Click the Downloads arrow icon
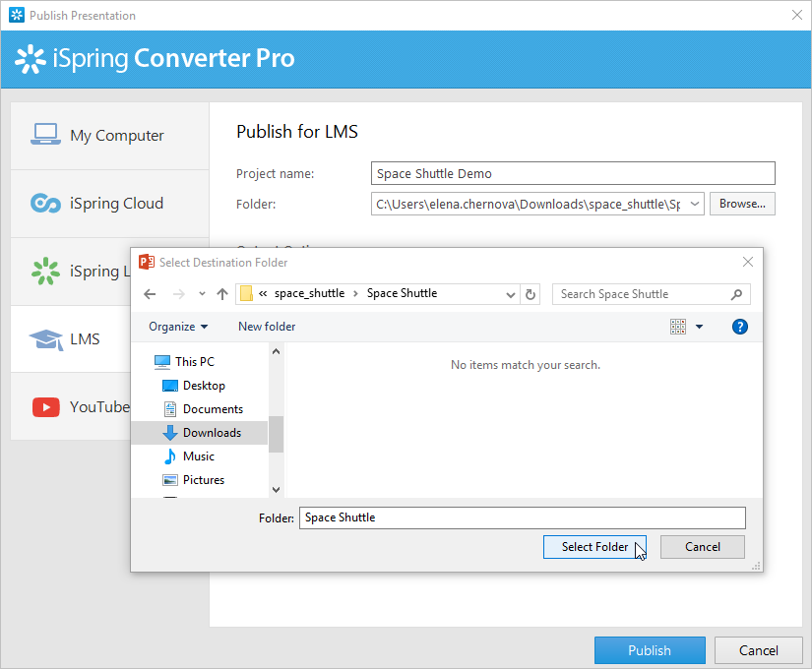Screen dimensions: 812x669 point(170,433)
